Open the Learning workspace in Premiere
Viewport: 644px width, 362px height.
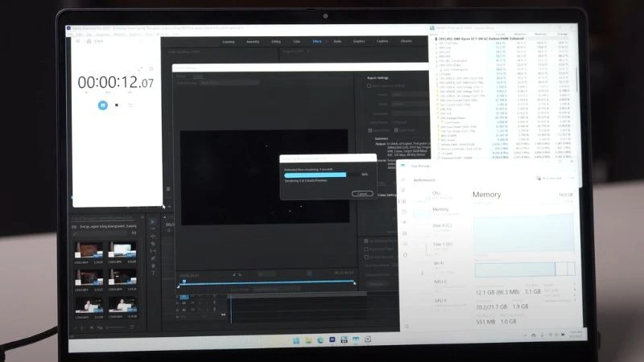coord(229,42)
